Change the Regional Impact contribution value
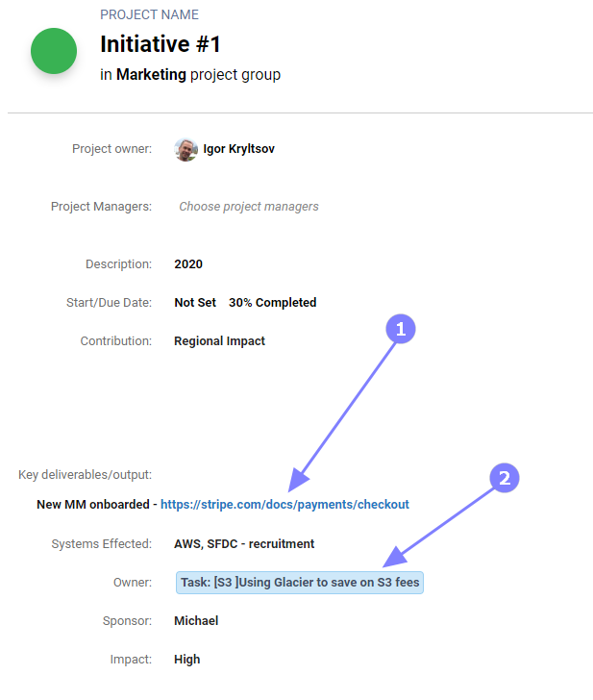Viewport: 593px width, 700px height. tap(219, 340)
